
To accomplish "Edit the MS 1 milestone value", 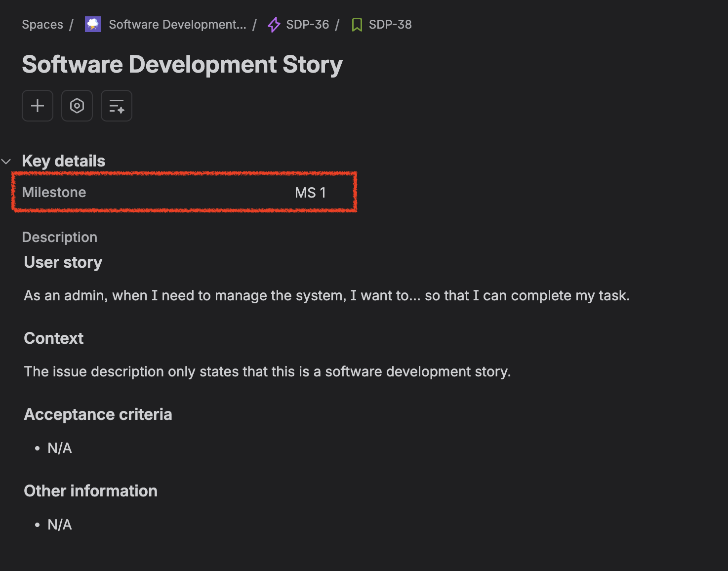I will [x=310, y=193].
